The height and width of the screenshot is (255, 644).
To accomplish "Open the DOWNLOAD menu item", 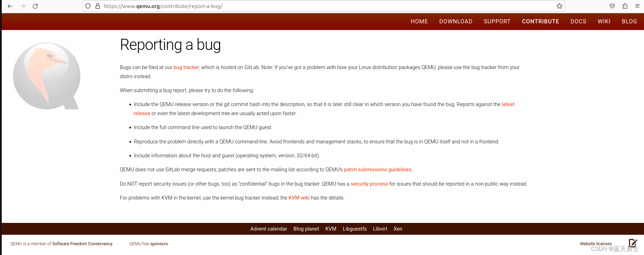I will (x=456, y=22).
